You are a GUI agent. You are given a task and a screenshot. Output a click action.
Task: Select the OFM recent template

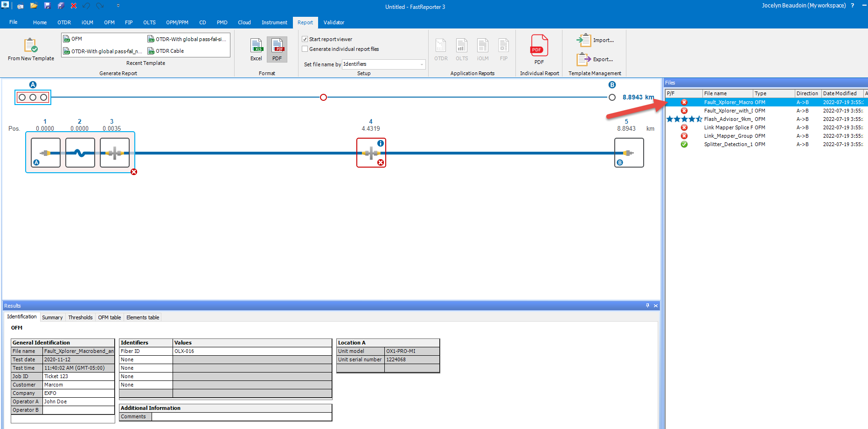[73, 39]
